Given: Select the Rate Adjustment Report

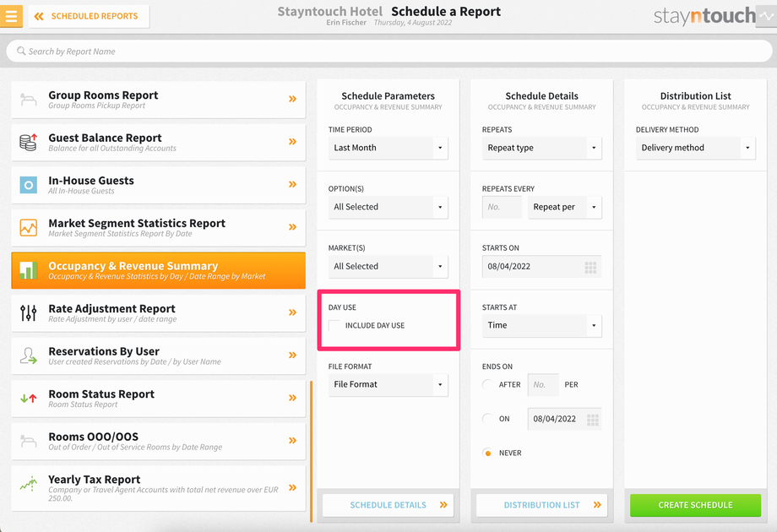Looking at the screenshot, I should (158, 313).
